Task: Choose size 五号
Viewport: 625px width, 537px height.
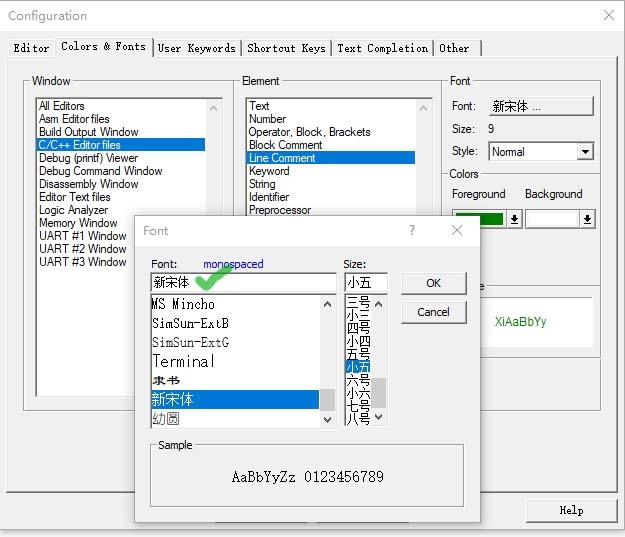Action: (358, 354)
